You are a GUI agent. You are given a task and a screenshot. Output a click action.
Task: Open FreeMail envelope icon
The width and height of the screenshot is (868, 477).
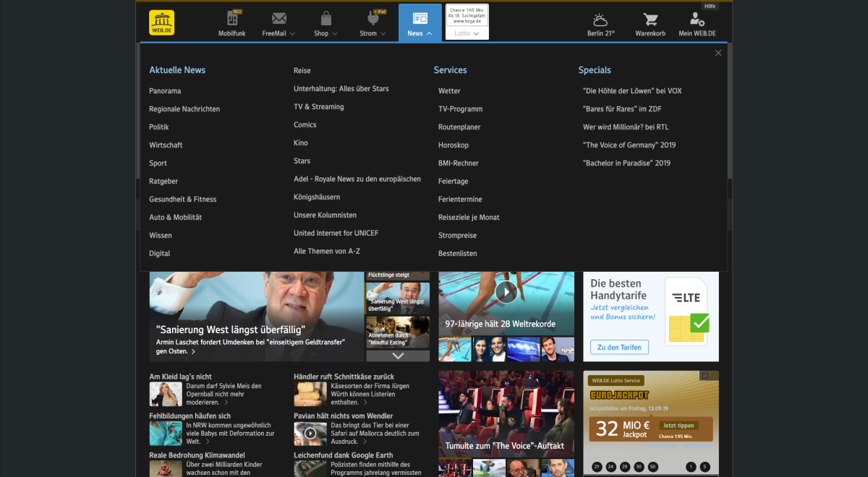tap(279, 18)
